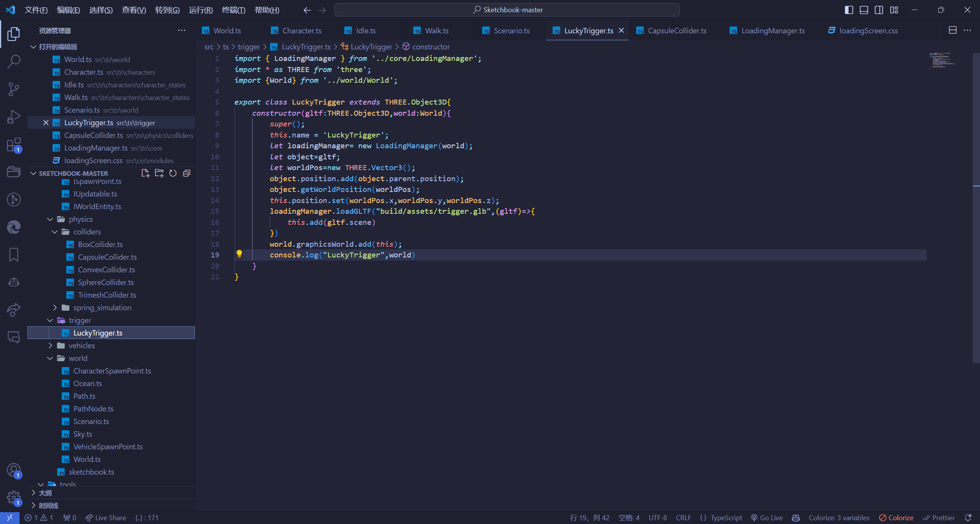
Task: Click the Prettier status bar item
Action: tap(939, 517)
